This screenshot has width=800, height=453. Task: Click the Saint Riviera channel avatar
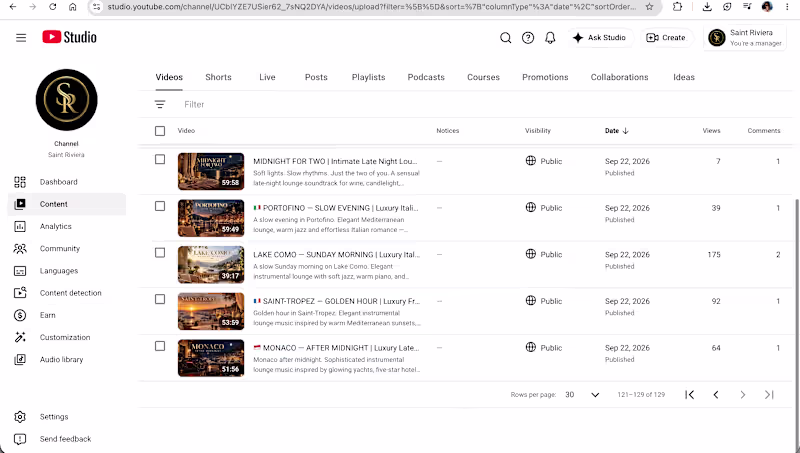(x=66, y=99)
